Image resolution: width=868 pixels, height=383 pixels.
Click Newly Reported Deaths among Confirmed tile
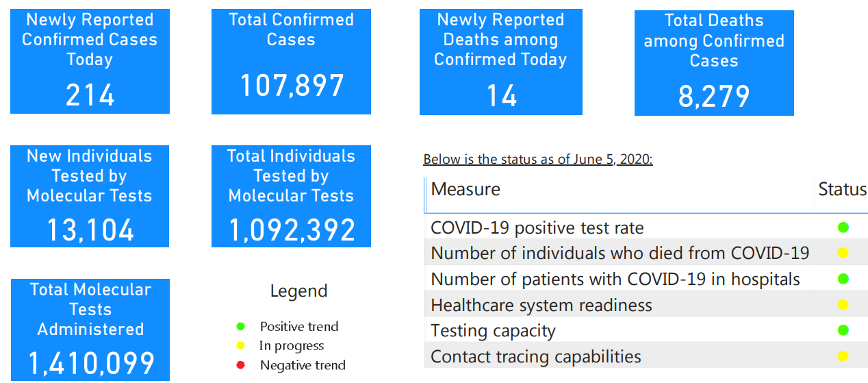[x=500, y=62]
